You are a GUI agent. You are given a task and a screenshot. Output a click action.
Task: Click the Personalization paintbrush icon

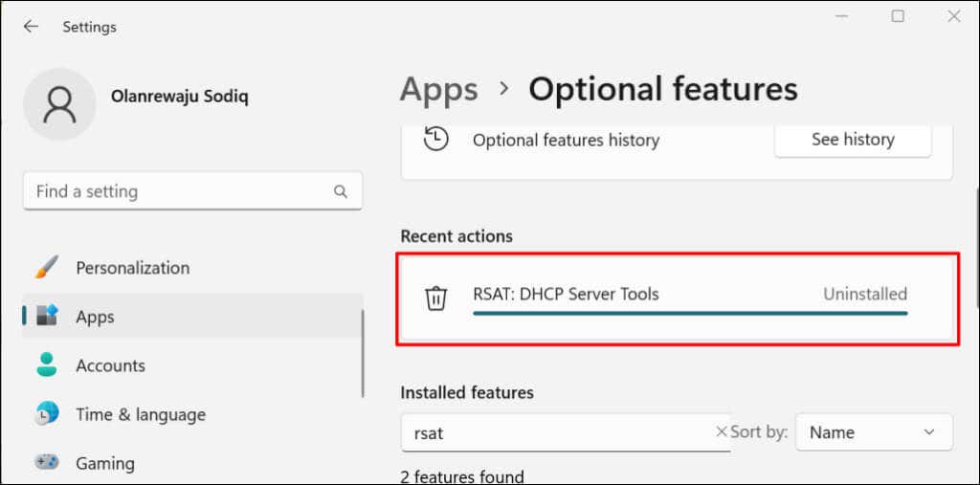click(x=47, y=268)
